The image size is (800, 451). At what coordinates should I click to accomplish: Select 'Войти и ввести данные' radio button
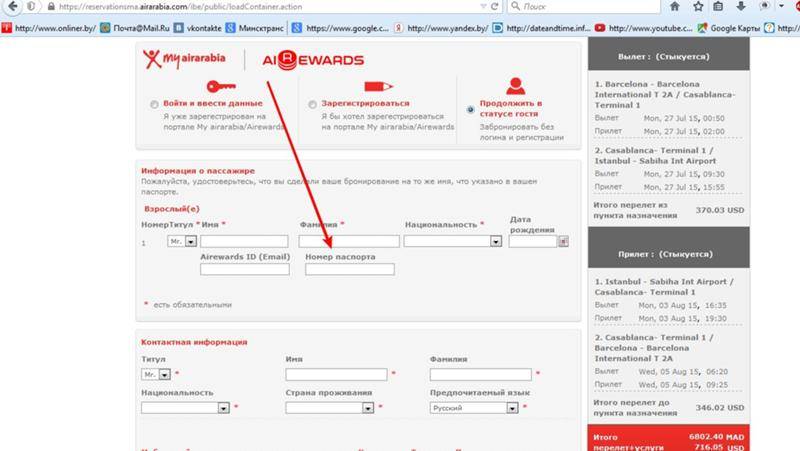(154, 105)
